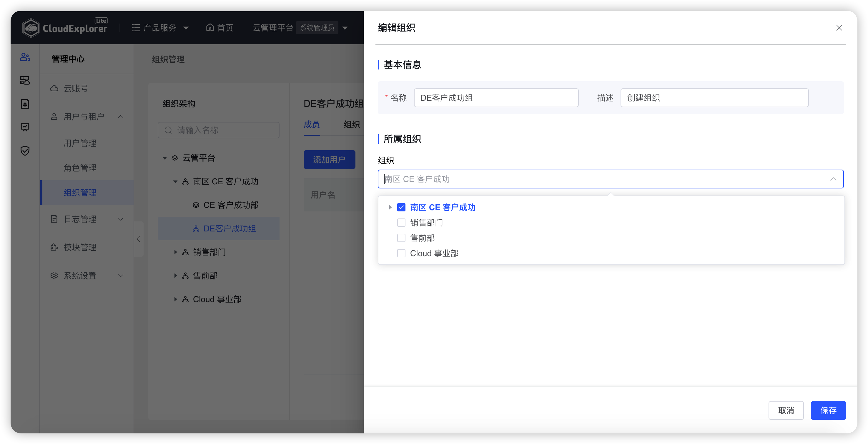Click the list icon beside 产品服务
This screenshot has width=868, height=444.
[136, 28]
